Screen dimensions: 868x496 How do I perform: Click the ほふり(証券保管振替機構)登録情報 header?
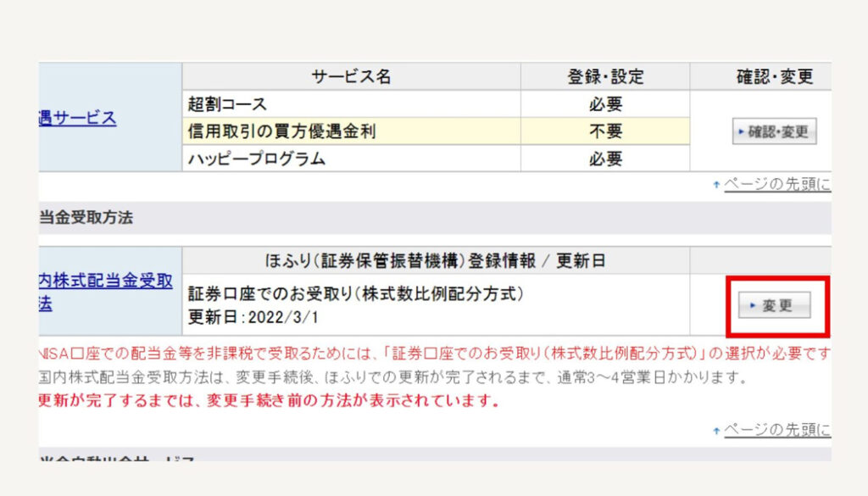click(435, 261)
